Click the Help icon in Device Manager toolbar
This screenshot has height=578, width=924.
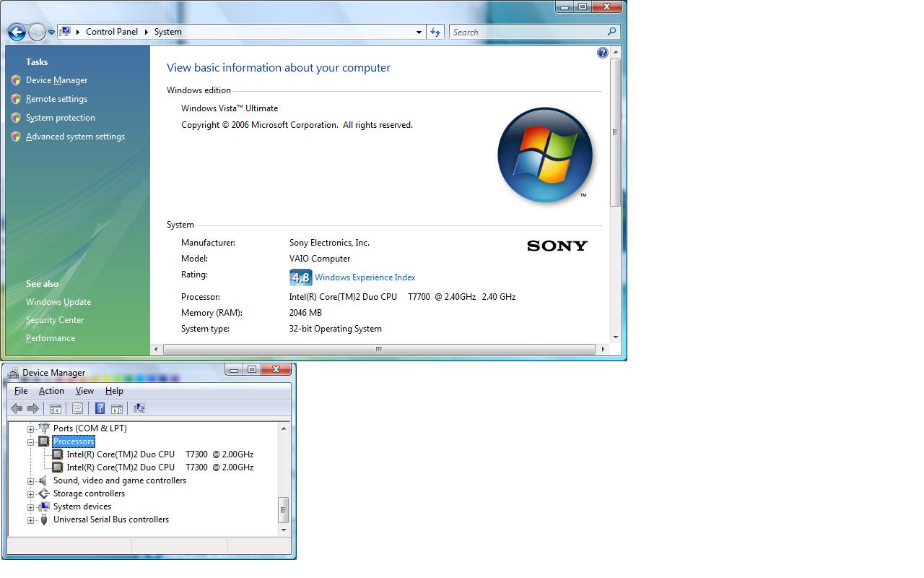click(x=100, y=408)
